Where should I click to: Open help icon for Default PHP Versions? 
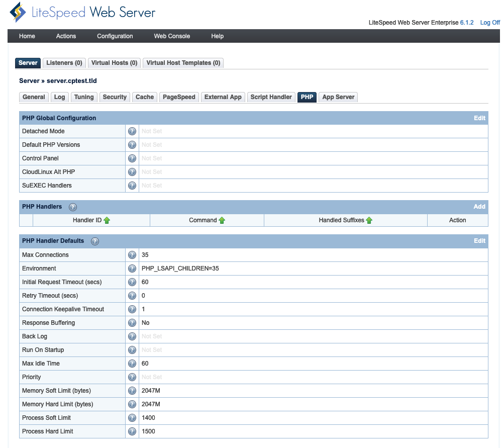point(132,145)
